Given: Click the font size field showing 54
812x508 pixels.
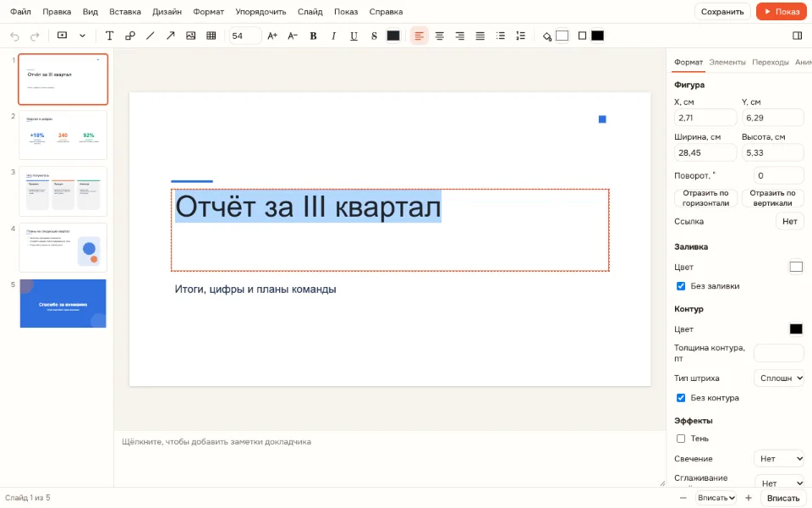Looking at the screenshot, I should 245,36.
